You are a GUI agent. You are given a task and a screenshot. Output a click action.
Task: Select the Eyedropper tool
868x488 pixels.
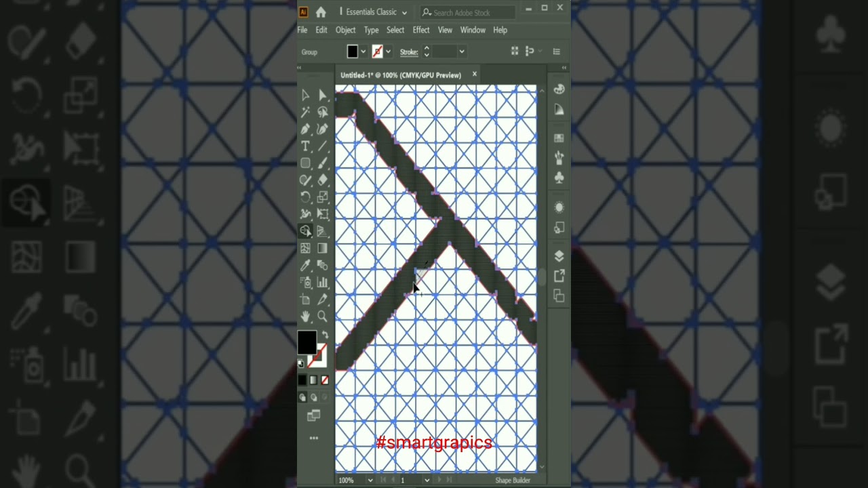click(x=305, y=266)
